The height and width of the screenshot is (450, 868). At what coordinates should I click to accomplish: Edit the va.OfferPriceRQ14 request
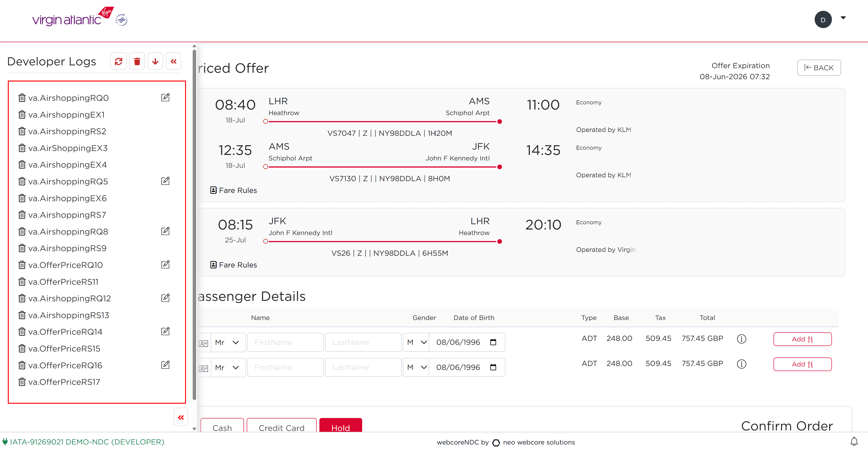(166, 332)
